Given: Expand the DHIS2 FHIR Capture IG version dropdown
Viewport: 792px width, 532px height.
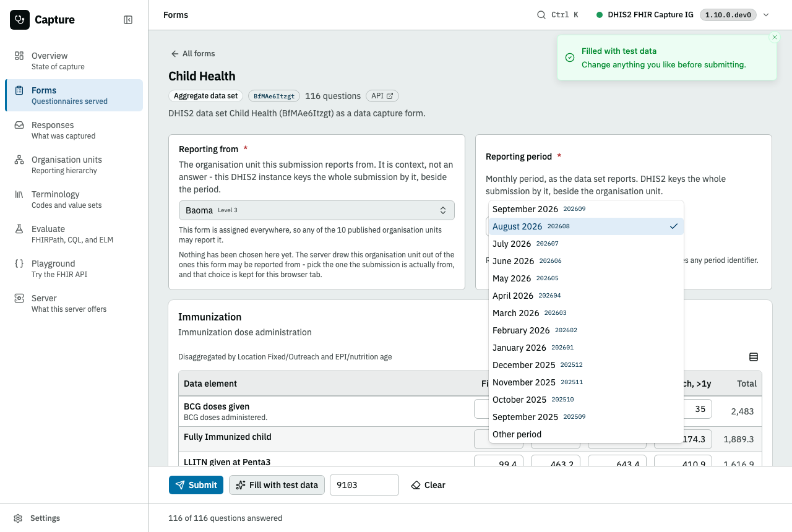Looking at the screenshot, I should pos(682,15).
